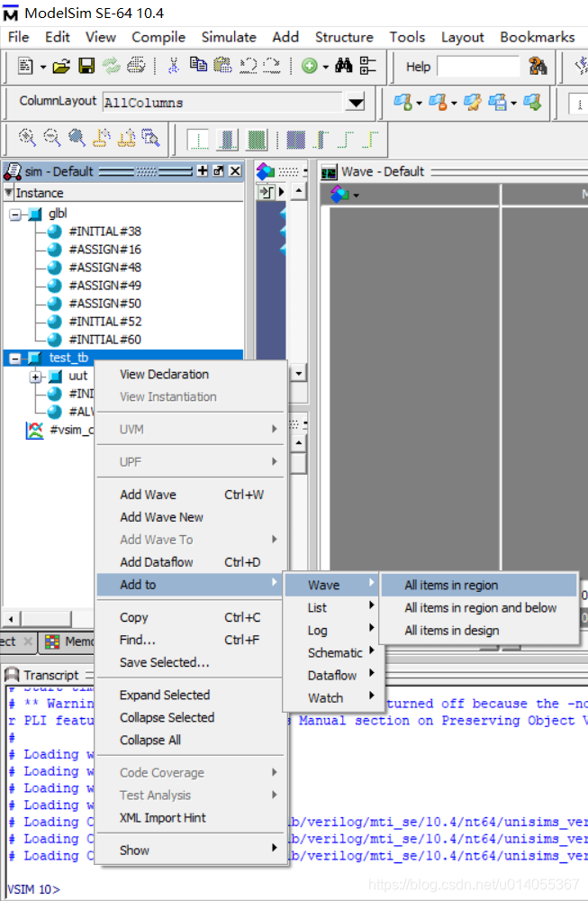
Task: Click the Cut scissors icon
Action: pos(174,66)
